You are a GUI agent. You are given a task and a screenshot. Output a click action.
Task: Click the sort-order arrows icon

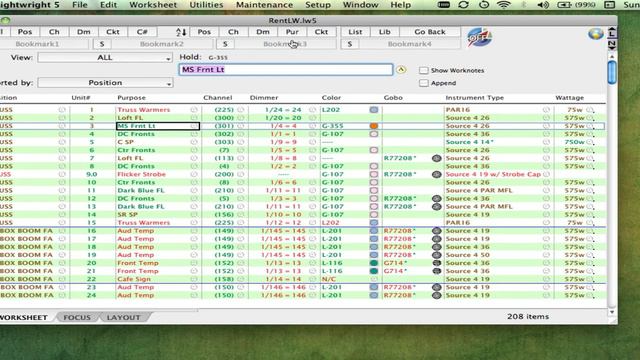tap(181, 32)
